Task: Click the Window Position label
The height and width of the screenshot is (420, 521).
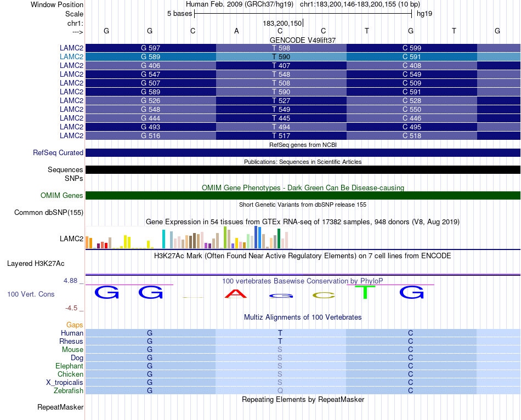Action: tap(57, 4)
